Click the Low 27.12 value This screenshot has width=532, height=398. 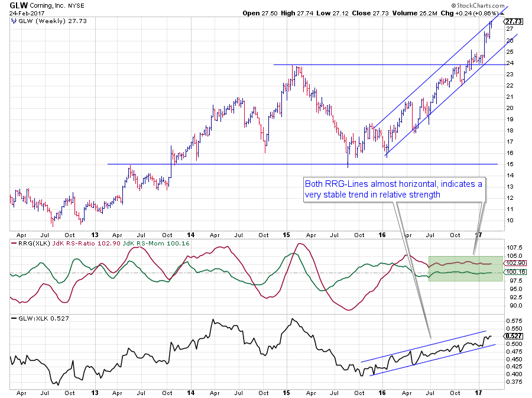332,13
